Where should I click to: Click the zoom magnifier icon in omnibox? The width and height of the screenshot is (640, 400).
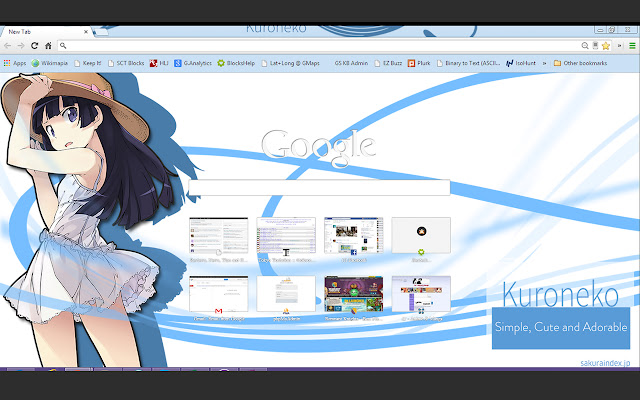tap(585, 46)
